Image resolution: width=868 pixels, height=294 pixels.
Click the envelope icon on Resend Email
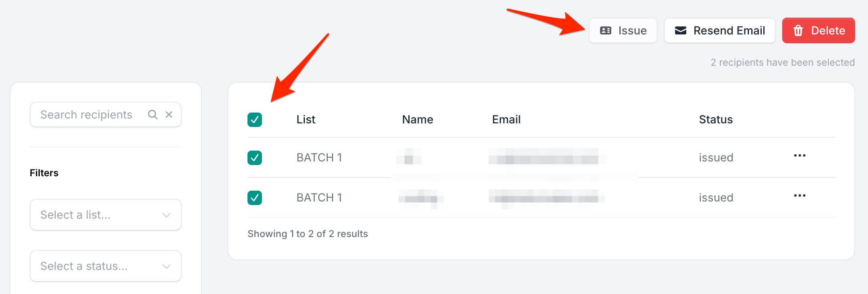679,30
